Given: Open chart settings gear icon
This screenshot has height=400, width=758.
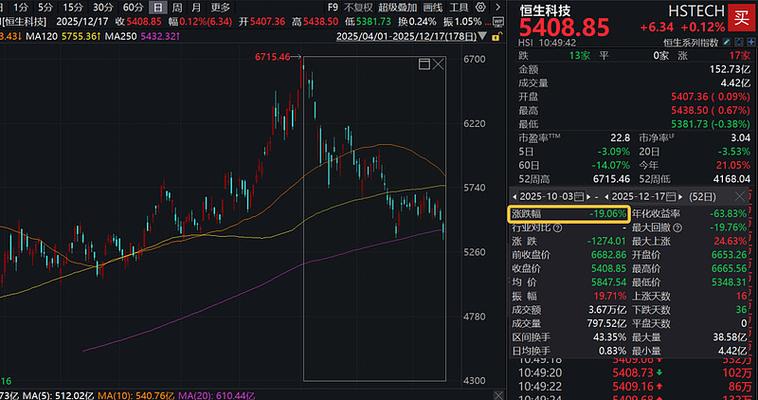Looking at the screenshot, I should 481,7.
